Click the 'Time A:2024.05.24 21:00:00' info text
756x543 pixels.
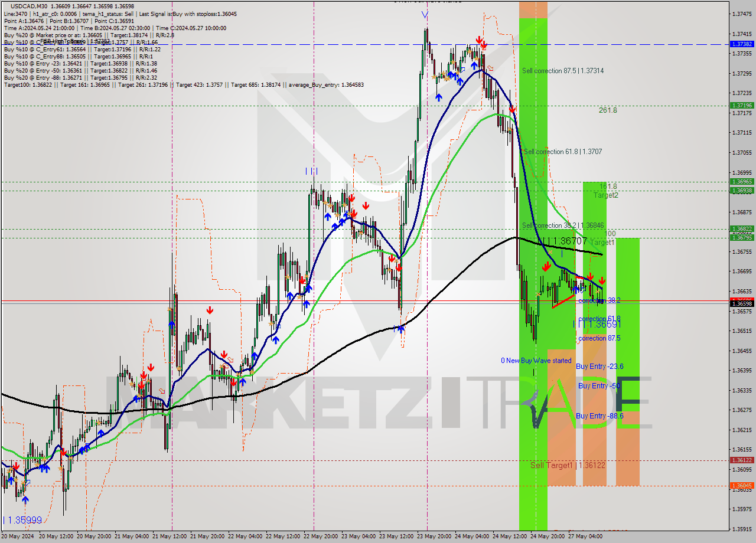pyautogui.click(x=39, y=28)
